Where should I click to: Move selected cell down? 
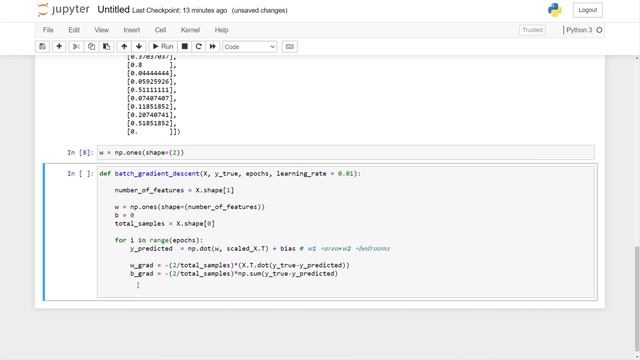click(139, 47)
